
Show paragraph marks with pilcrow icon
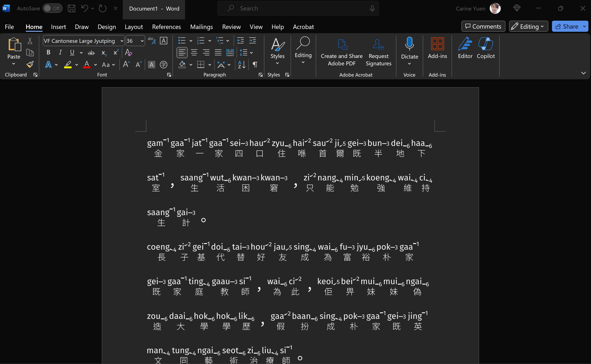coord(255,65)
